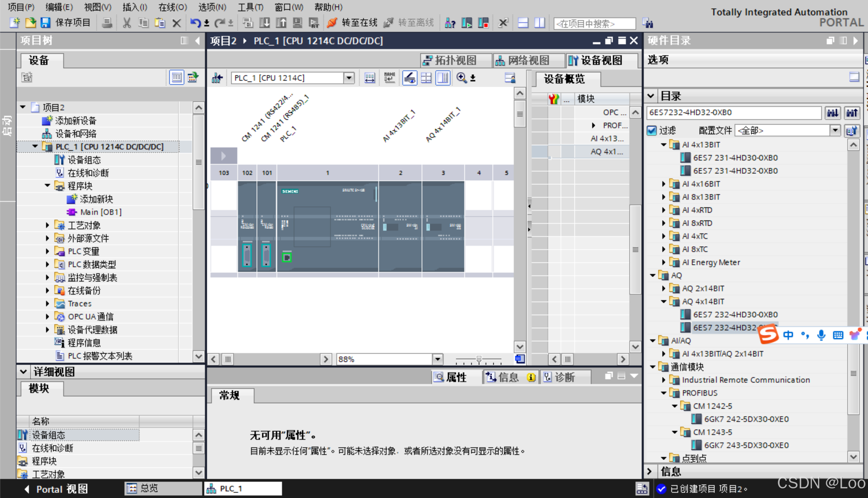Open the 工具(T) menu
The image size is (868, 498).
(250, 7)
